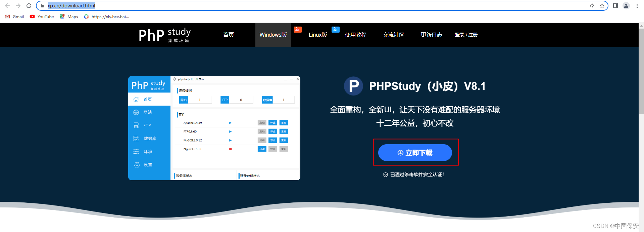Open the Chrome three-dot menu
This screenshot has height=232, width=644.
pos(637,6)
